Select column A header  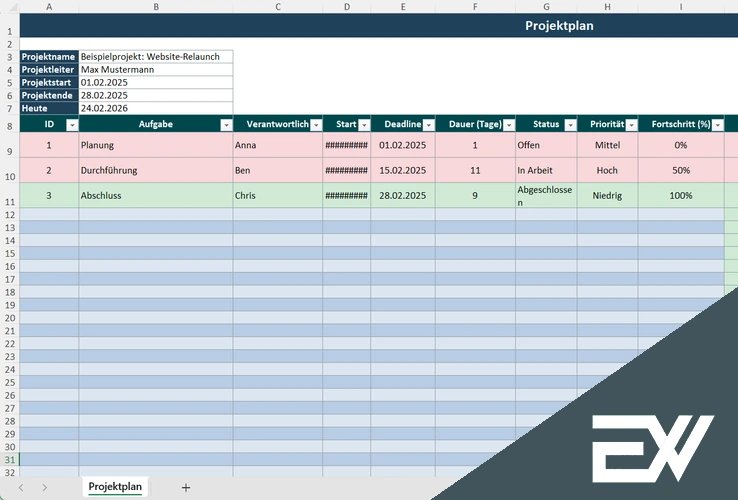point(49,7)
